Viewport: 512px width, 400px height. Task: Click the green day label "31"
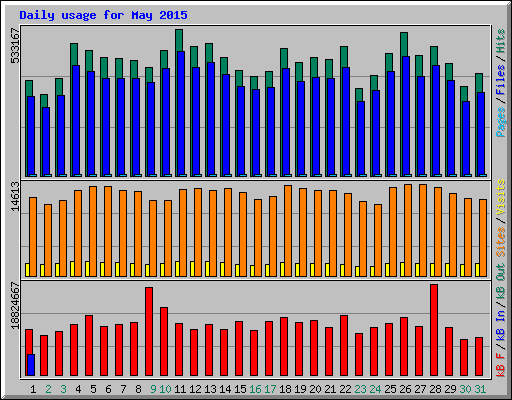point(480,389)
